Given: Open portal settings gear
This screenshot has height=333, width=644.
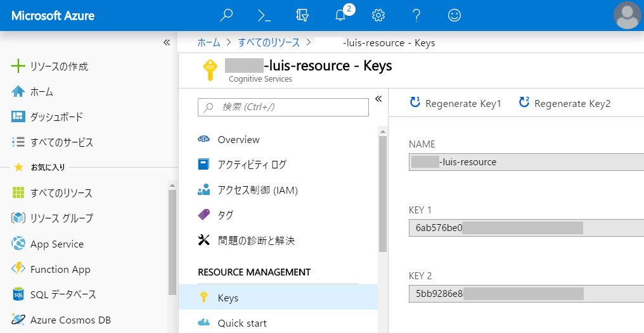Looking at the screenshot, I should click(x=378, y=15).
